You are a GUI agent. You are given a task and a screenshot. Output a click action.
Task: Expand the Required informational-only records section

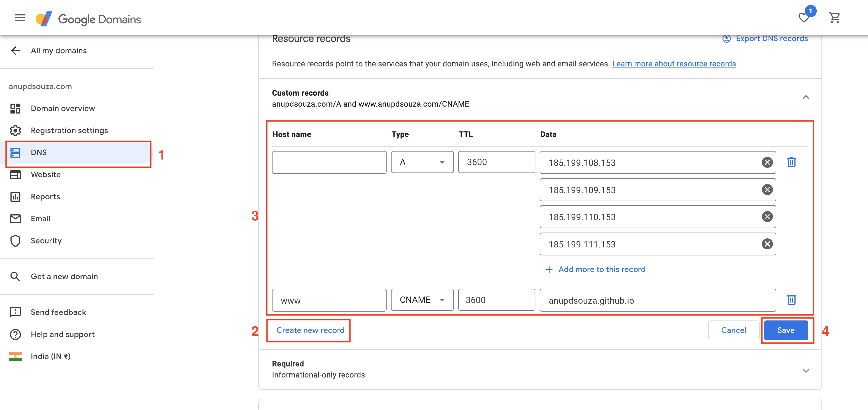pyautogui.click(x=806, y=371)
